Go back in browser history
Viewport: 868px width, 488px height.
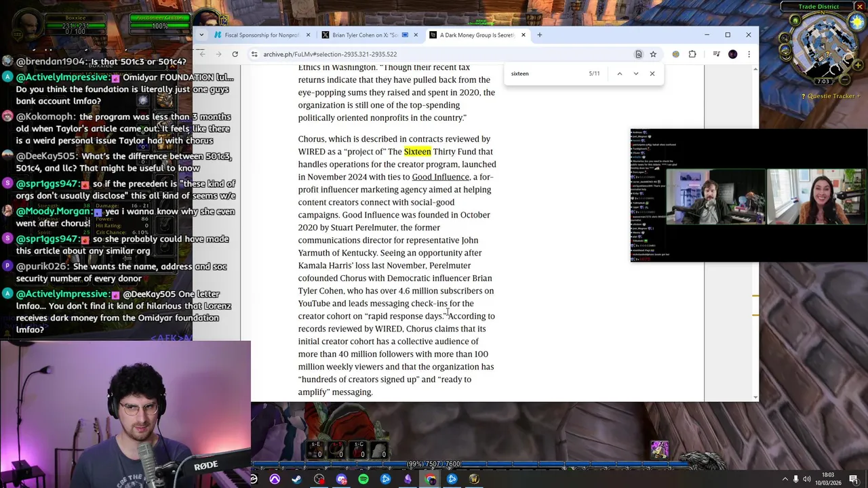(x=202, y=54)
